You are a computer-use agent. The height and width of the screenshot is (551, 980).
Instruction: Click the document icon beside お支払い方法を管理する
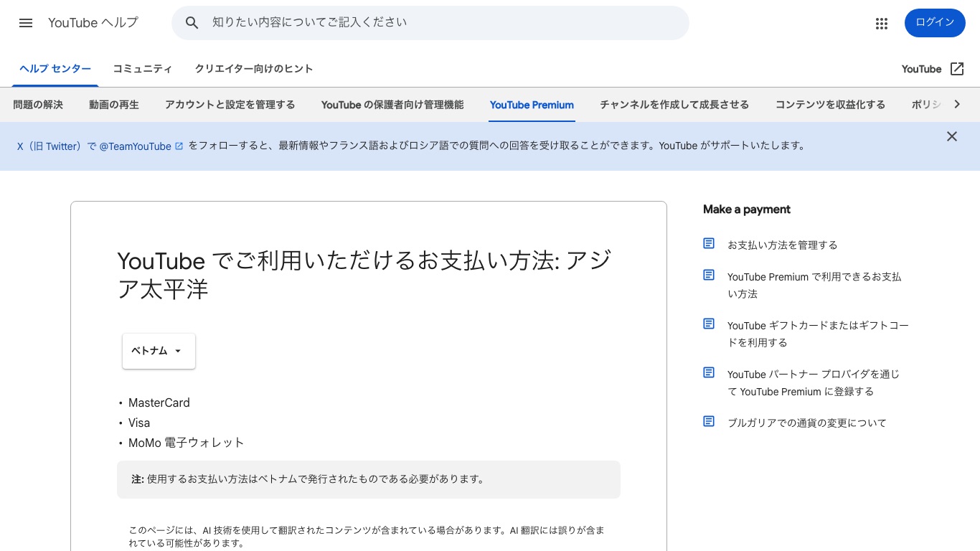(709, 243)
